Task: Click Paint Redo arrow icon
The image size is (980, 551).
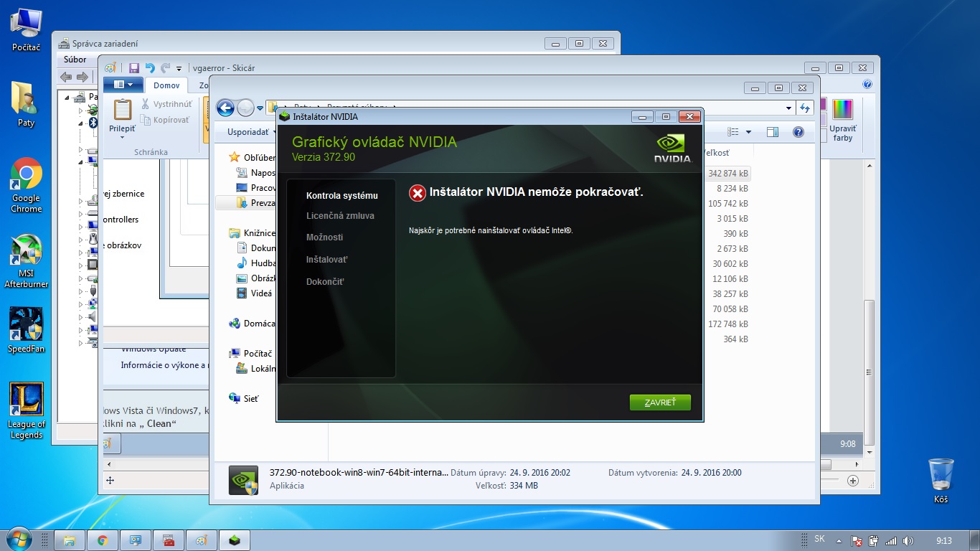Action: coord(165,68)
